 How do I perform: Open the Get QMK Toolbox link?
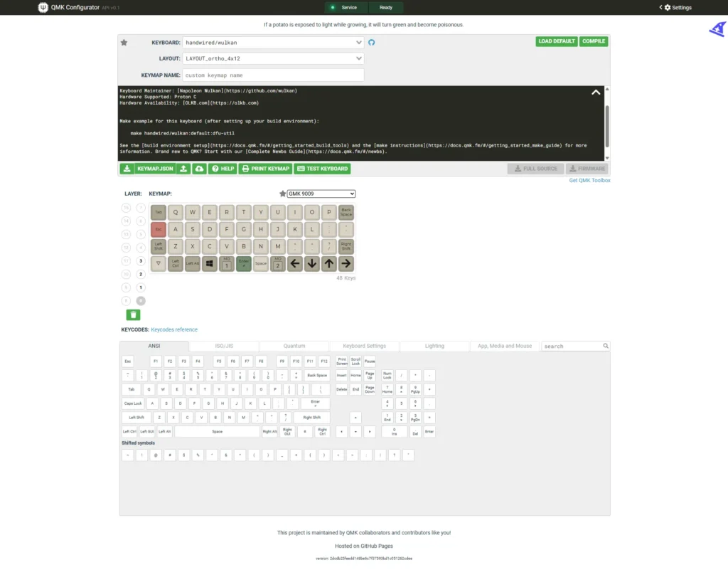pyautogui.click(x=589, y=180)
